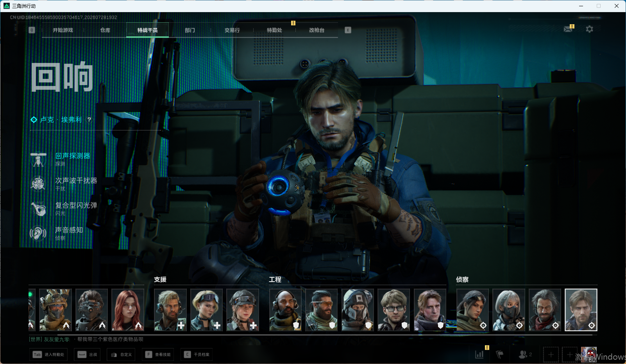Select the masked engineer operator in white helmet

click(358, 310)
